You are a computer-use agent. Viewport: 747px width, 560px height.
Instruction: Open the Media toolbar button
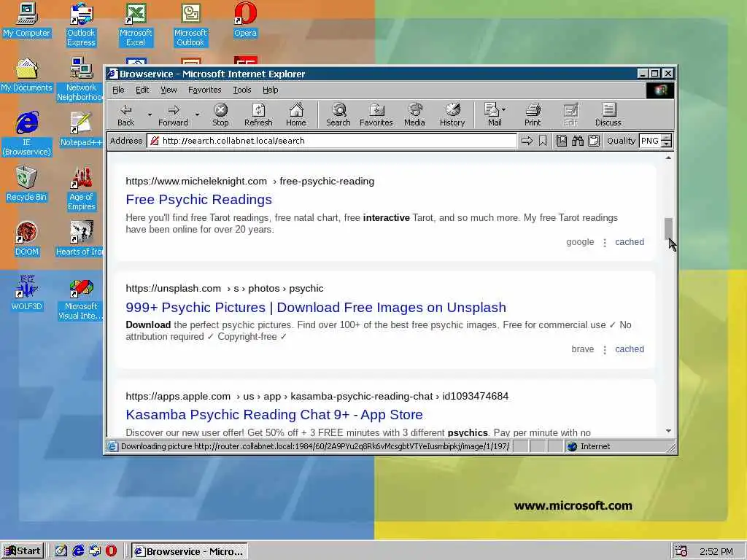[414, 115]
